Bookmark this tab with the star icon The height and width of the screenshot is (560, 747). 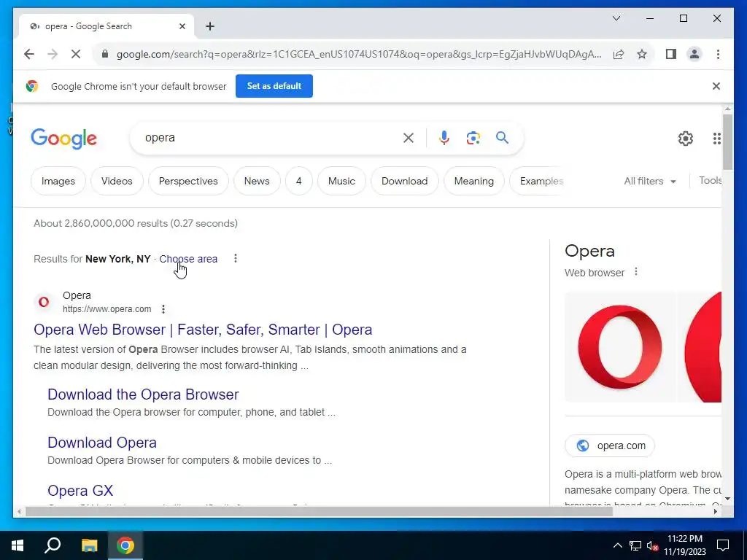click(x=642, y=54)
